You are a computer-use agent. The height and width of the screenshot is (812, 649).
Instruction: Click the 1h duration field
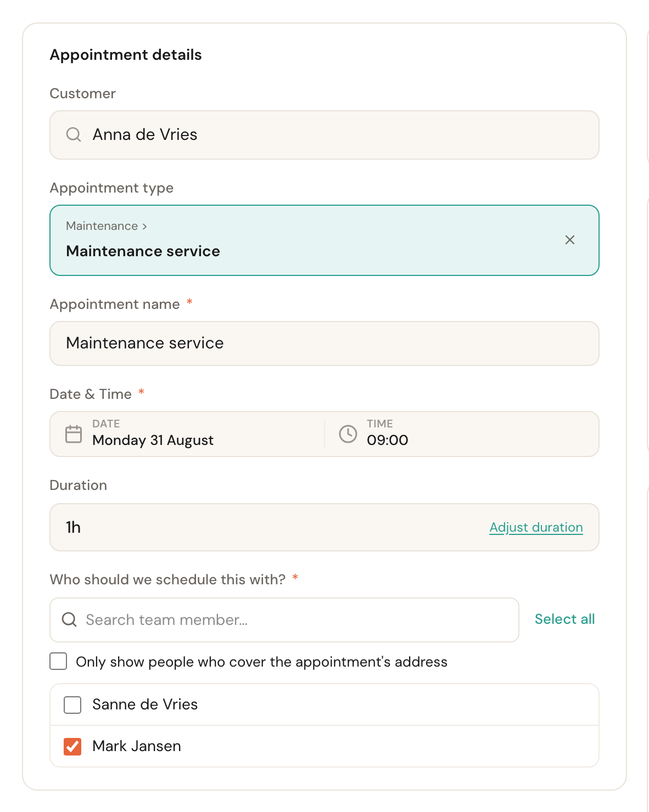pos(324,527)
